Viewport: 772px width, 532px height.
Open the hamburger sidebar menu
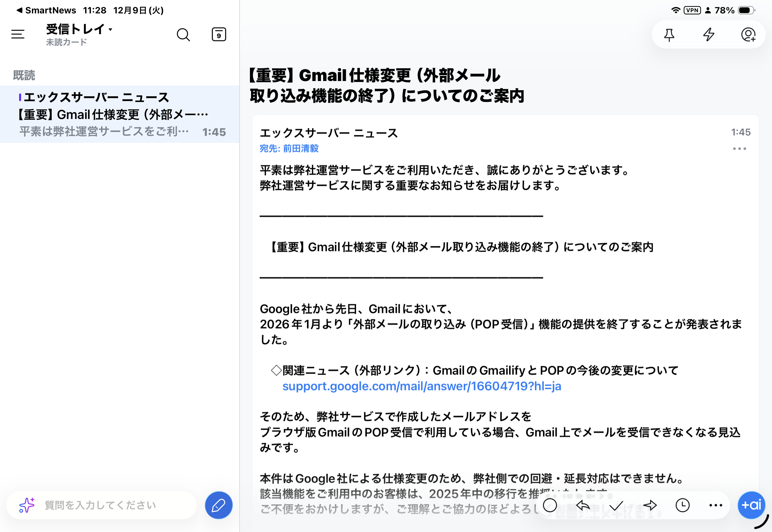tap(18, 34)
